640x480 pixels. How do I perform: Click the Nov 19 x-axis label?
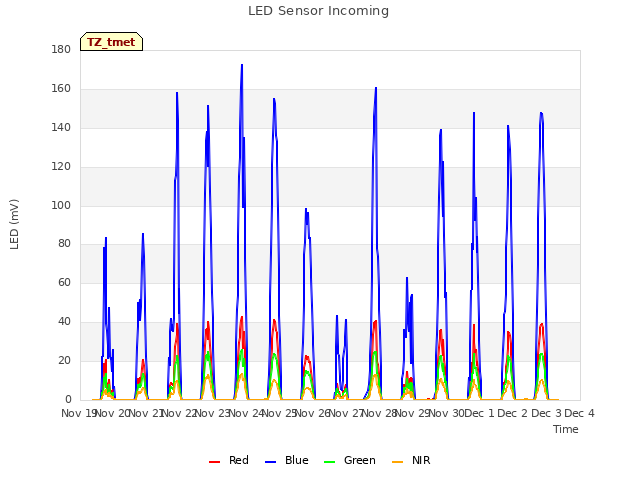click(79, 413)
